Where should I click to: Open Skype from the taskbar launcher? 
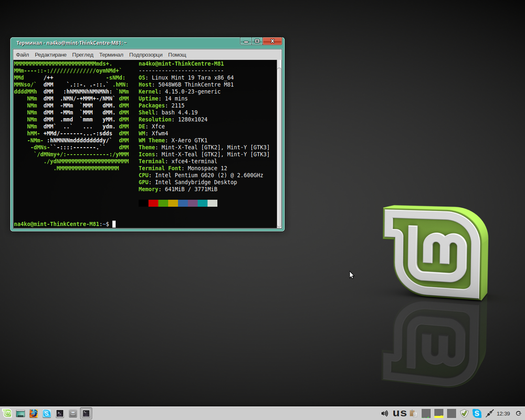pos(47,413)
